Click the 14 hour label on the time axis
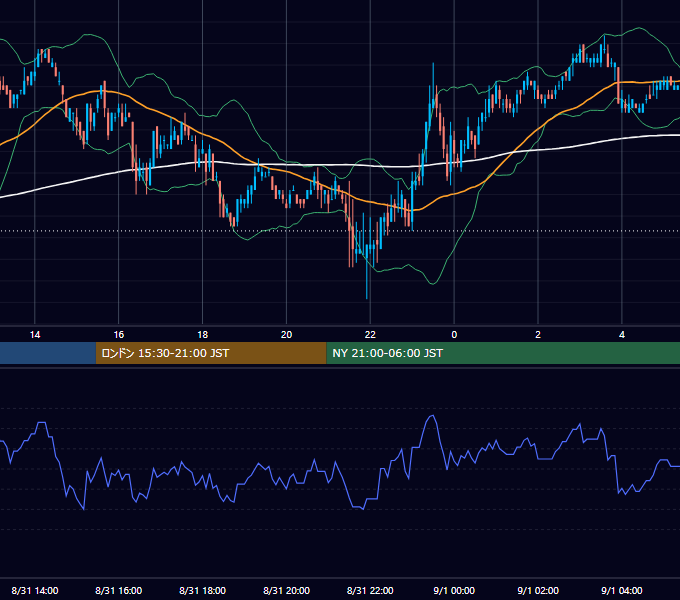Image resolution: width=680 pixels, height=600 pixels. [35, 335]
